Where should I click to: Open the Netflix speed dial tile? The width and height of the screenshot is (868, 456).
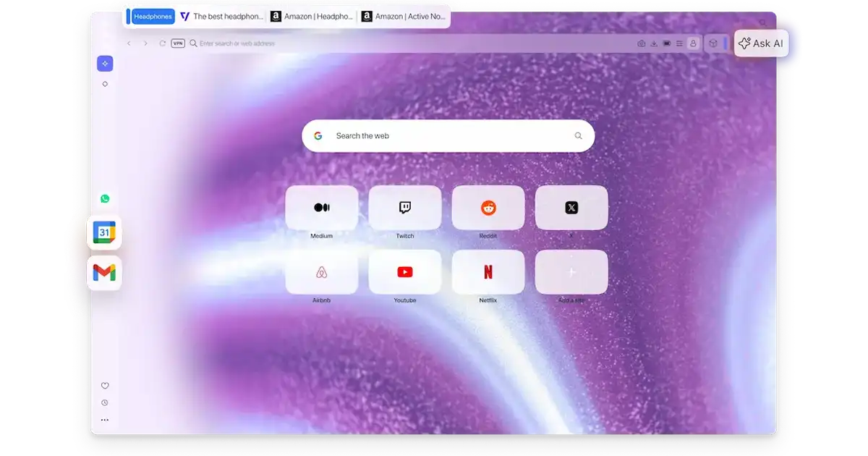coord(488,272)
